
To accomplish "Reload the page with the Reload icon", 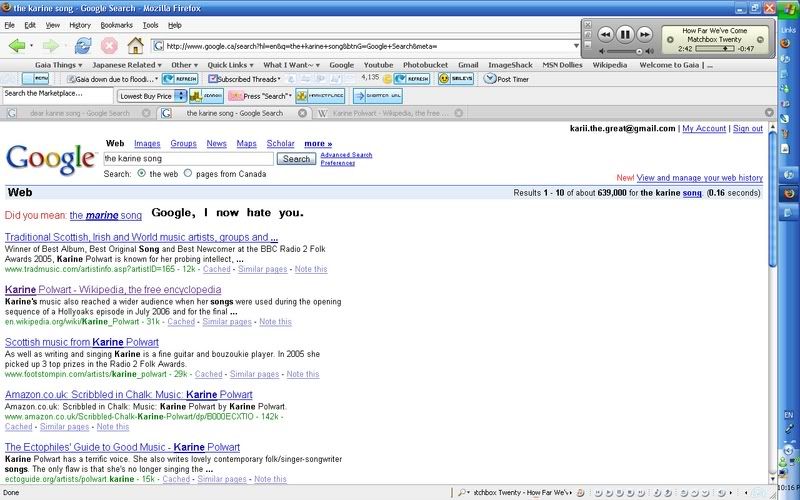I will [83, 46].
